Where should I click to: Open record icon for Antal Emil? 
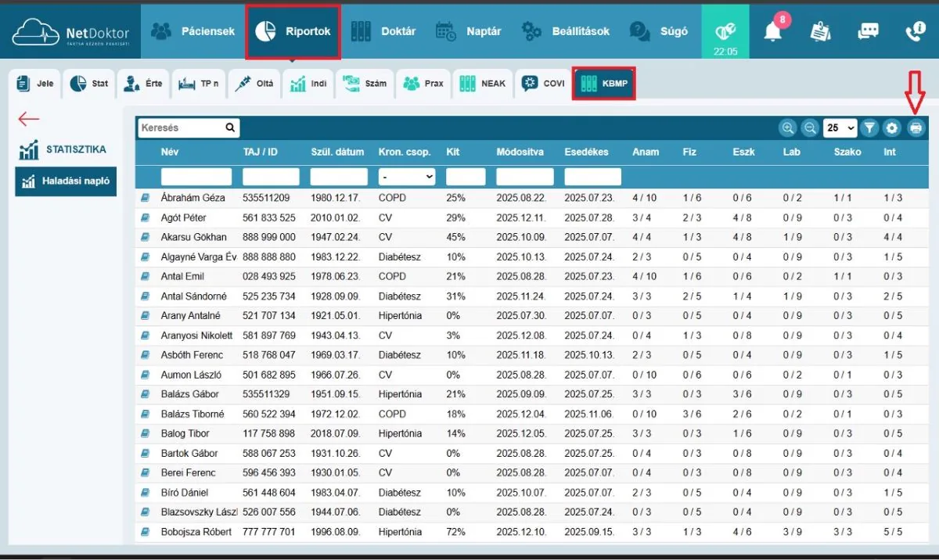tap(145, 276)
